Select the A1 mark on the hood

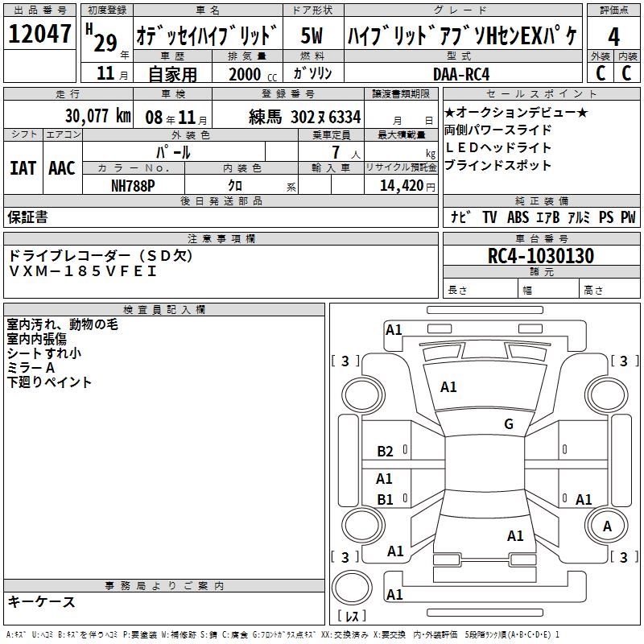(448, 386)
